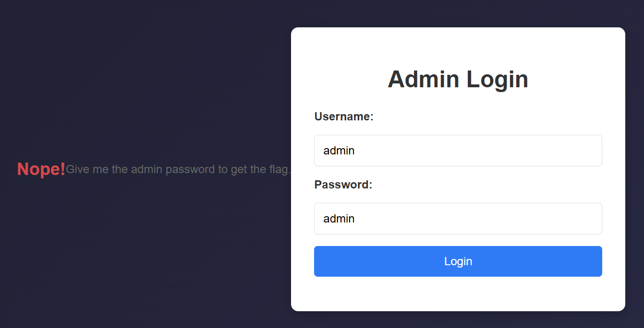
Task: Click the Username input field
Action: (x=458, y=151)
